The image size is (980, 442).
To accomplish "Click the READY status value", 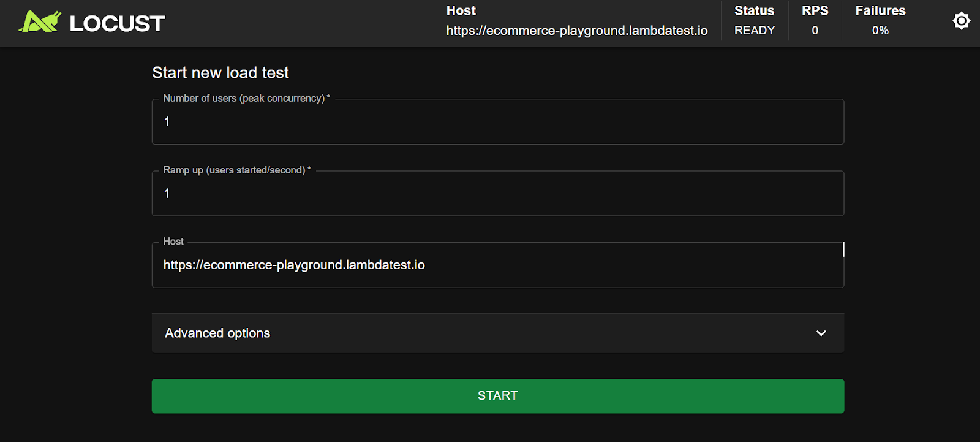I will (754, 31).
